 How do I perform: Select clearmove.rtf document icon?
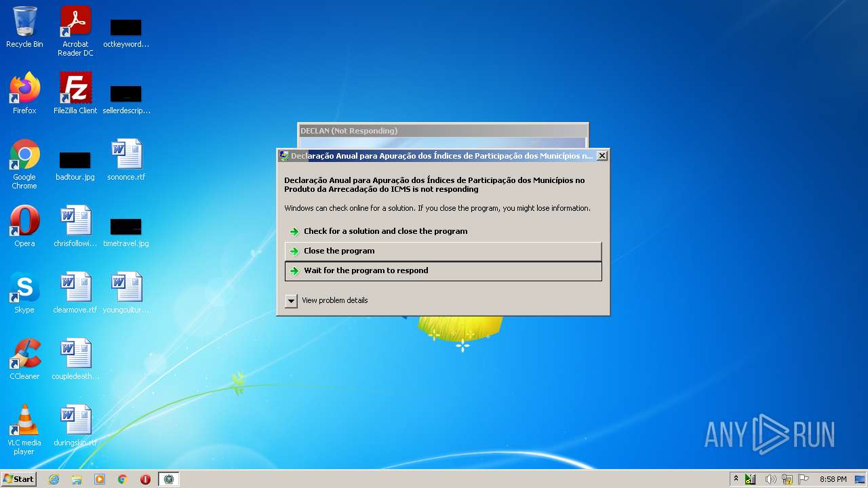tap(75, 293)
